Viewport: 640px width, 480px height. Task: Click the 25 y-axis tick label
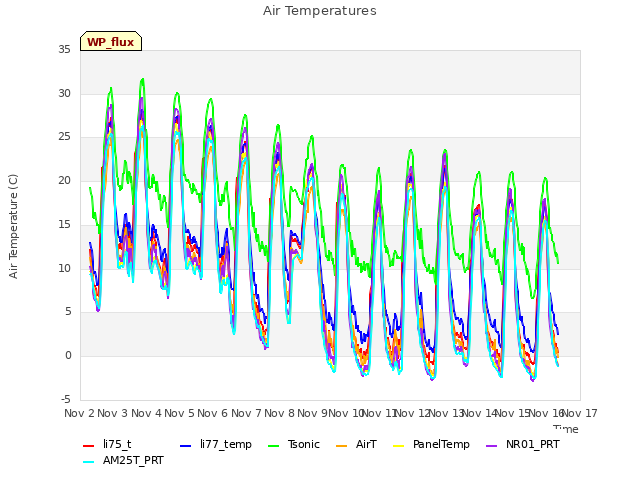point(64,137)
